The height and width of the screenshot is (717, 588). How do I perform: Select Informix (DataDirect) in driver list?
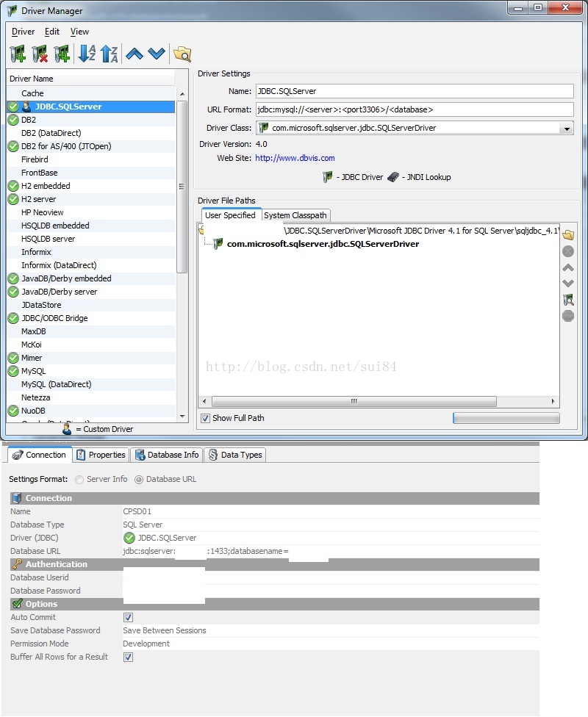(x=90, y=265)
